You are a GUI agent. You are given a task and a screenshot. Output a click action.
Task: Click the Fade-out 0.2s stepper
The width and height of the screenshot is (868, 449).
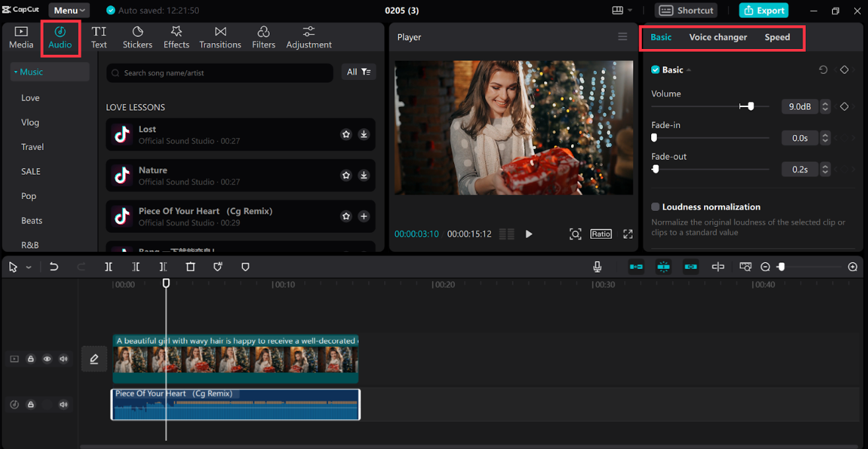click(x=825, y=169)
